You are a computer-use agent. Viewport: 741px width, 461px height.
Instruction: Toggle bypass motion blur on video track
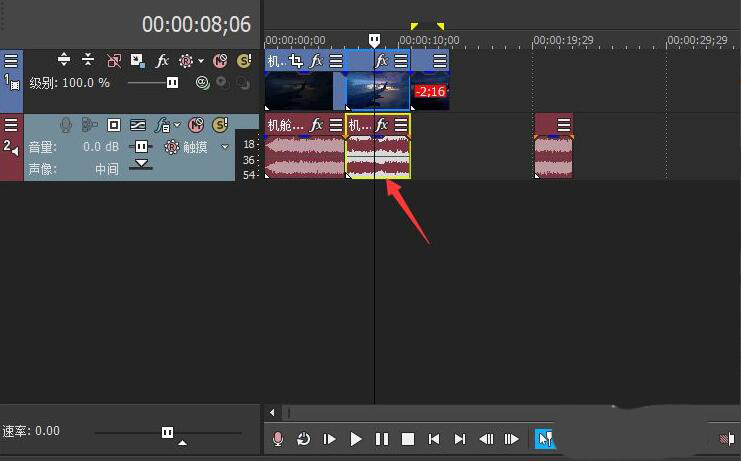coord(113,60)
